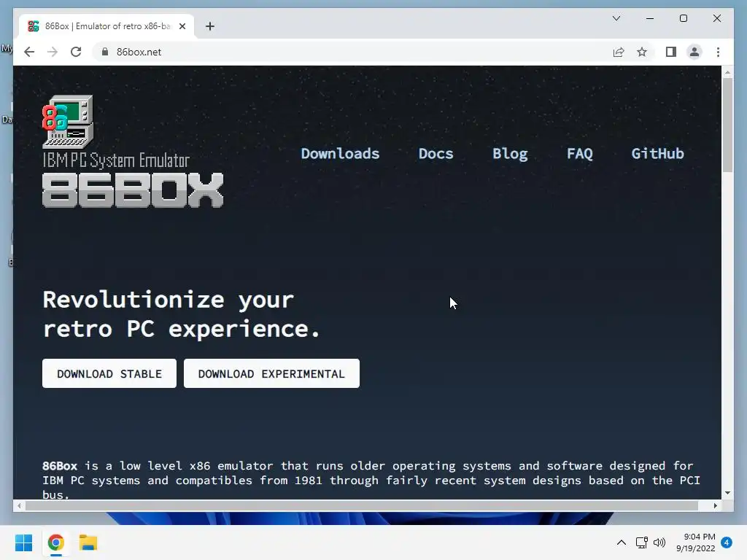Click the horizontal scroll right arrow
The width and height of the screenshot is (747, 560).
tap(716, 506)
